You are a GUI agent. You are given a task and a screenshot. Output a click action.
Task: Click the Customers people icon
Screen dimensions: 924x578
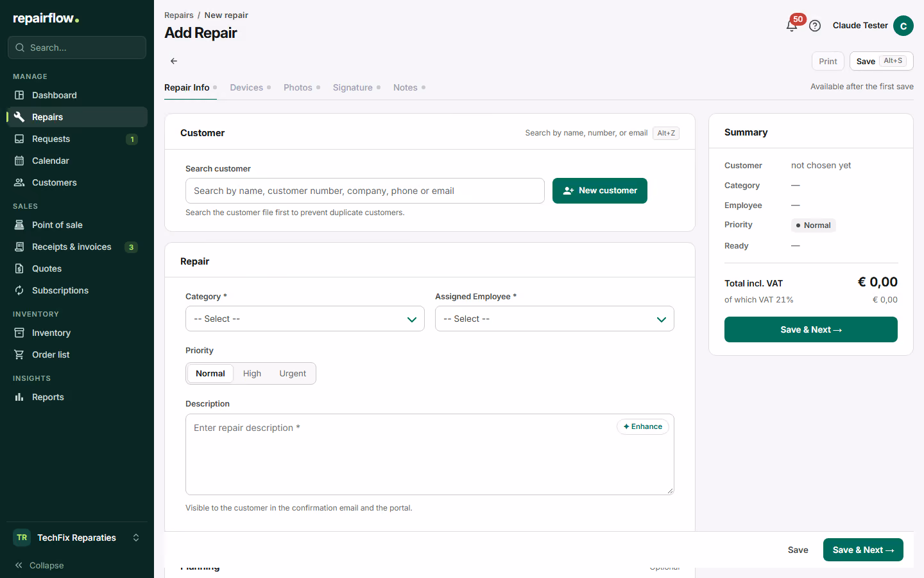tap(19, 182)
